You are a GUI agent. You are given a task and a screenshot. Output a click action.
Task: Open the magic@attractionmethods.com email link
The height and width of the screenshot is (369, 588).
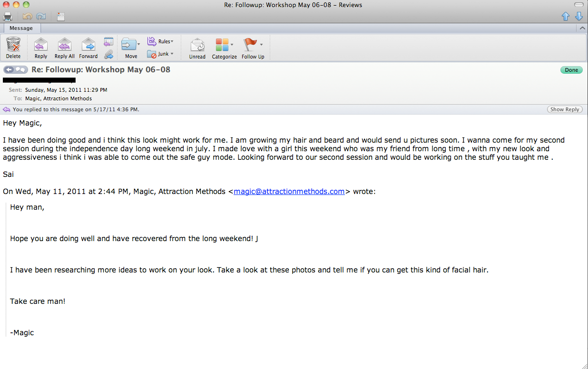289,192
